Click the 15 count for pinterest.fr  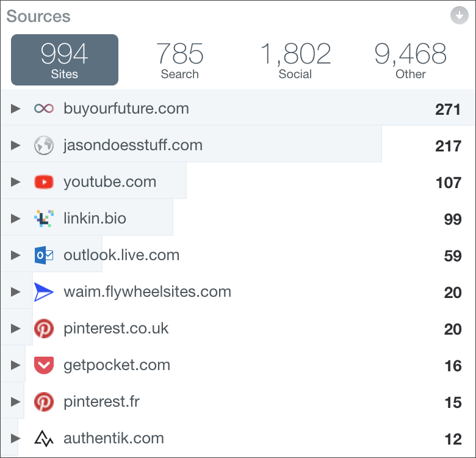(453, 402)
